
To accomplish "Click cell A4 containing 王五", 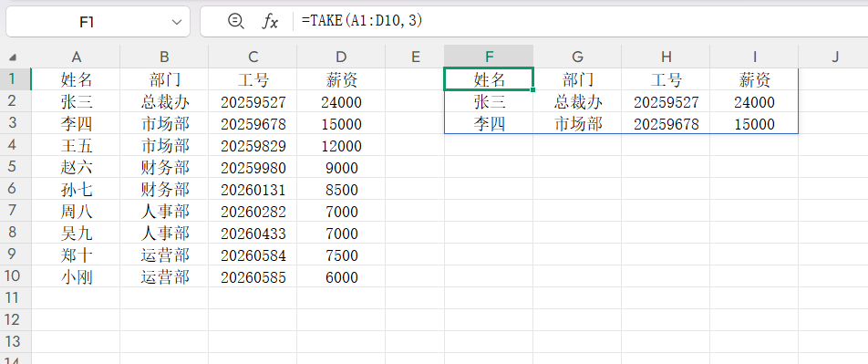I will (x=76, y=146).
